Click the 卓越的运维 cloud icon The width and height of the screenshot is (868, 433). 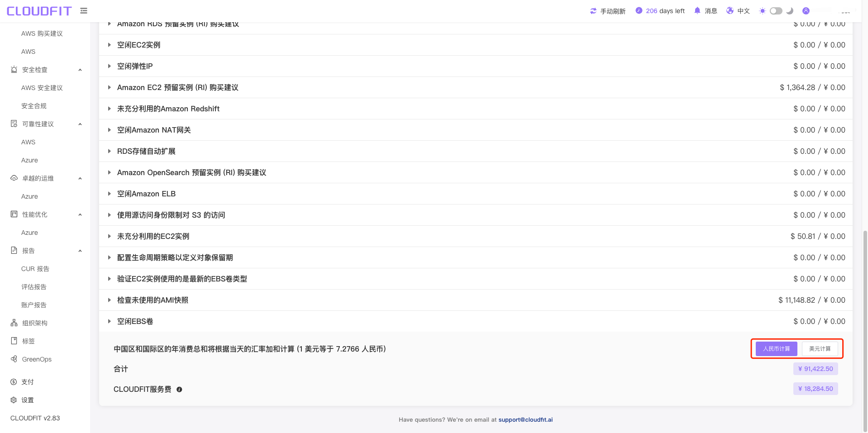click(14, 178)
